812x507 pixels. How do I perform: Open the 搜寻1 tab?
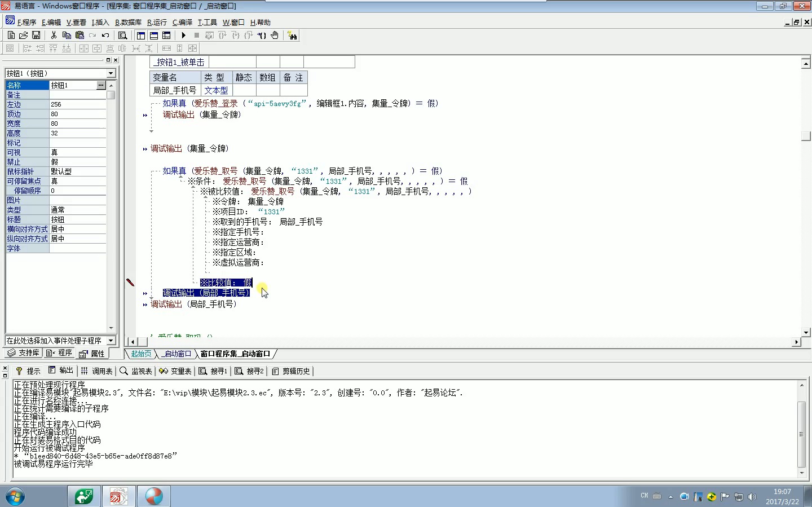pyautogui.click(x=213, y=371)
